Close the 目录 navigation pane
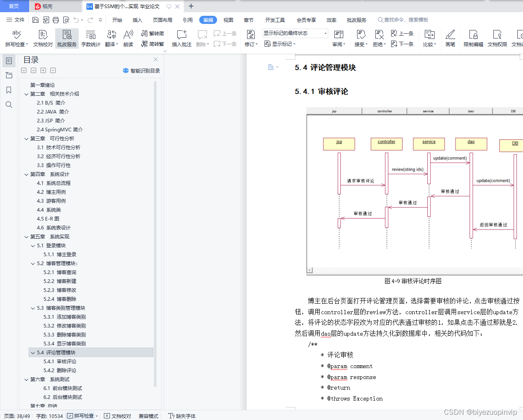The width and height of the screenshot is (523, 420). (x=155, y=59)
